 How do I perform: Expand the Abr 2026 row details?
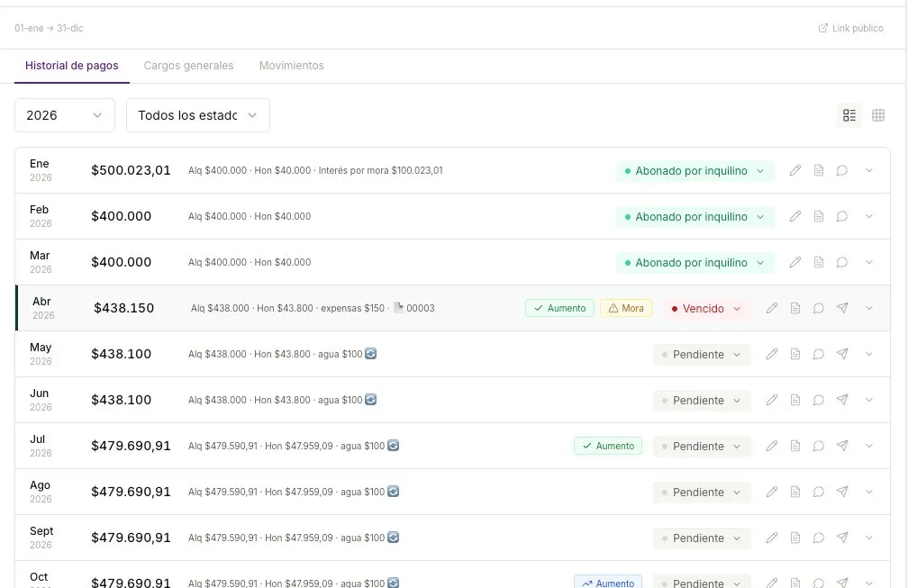tap(868, 308)
